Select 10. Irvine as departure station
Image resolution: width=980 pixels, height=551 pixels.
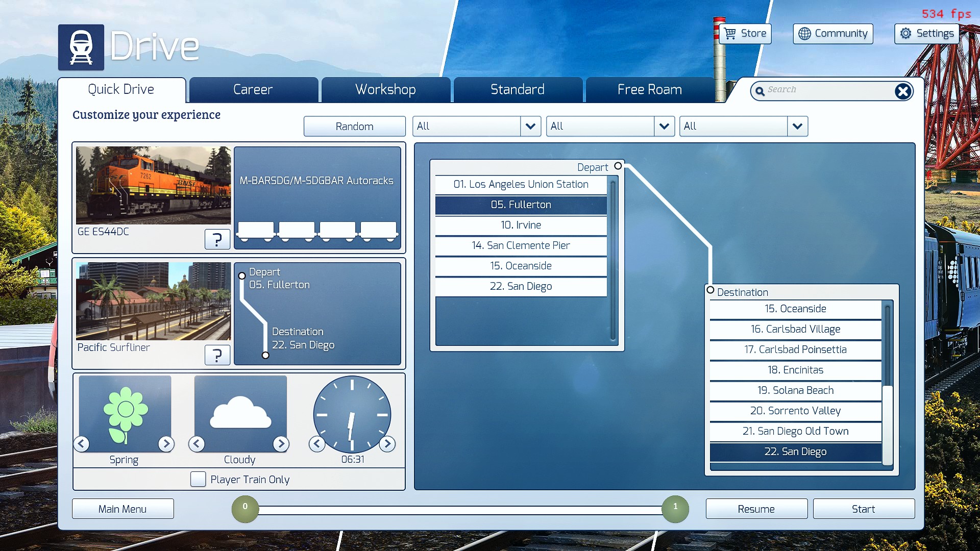(x=521, y=225)
